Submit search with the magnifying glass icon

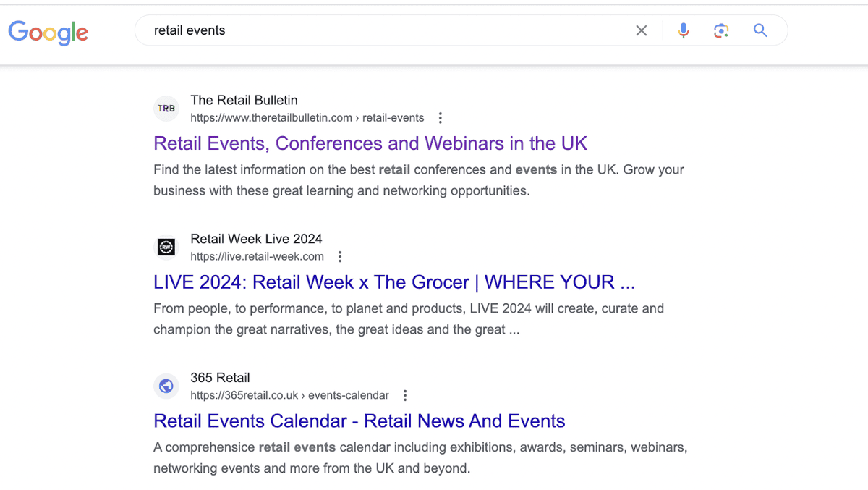(x=760, y=30)
